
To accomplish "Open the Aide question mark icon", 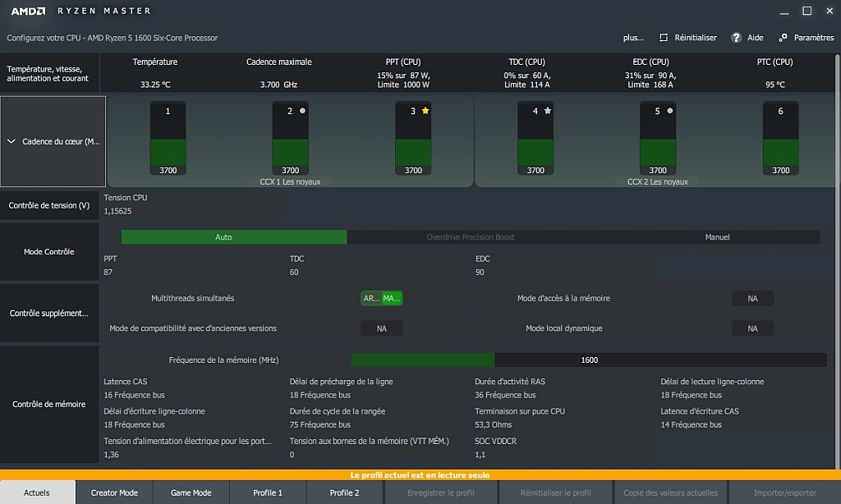I will pos(736,38).
